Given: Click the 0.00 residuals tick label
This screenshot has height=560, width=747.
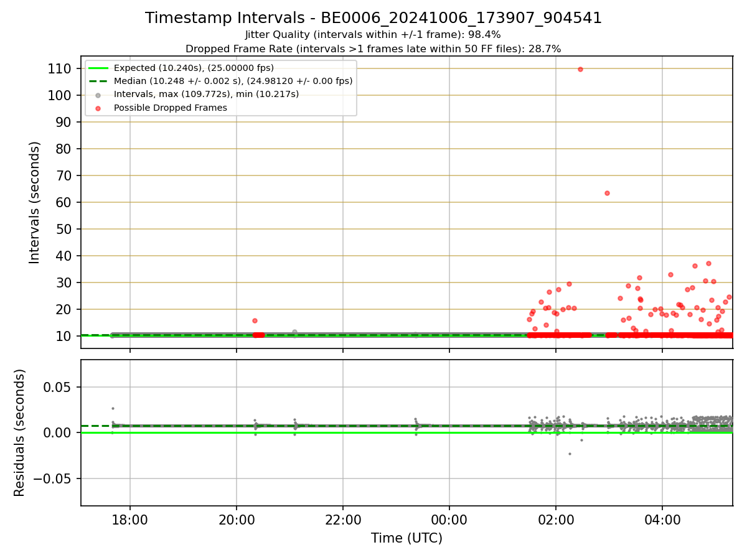Looking at the screenshot, I should pyautogui.click(x=57, y=432).
